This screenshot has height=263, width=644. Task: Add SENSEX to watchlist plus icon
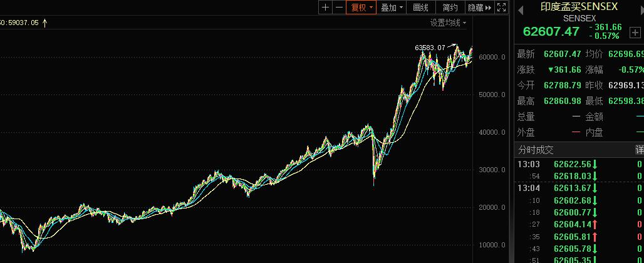pyautogui.click(x=635, y=33)
